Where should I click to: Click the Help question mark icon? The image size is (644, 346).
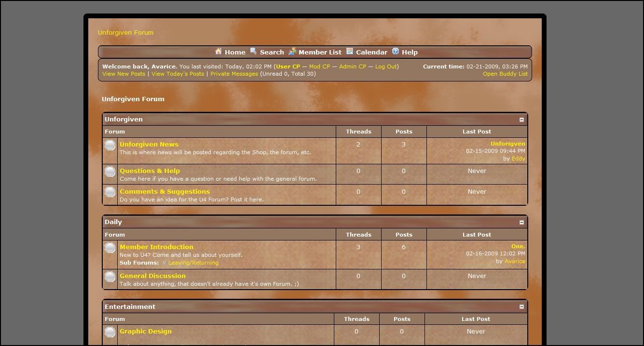pos(396,52)
